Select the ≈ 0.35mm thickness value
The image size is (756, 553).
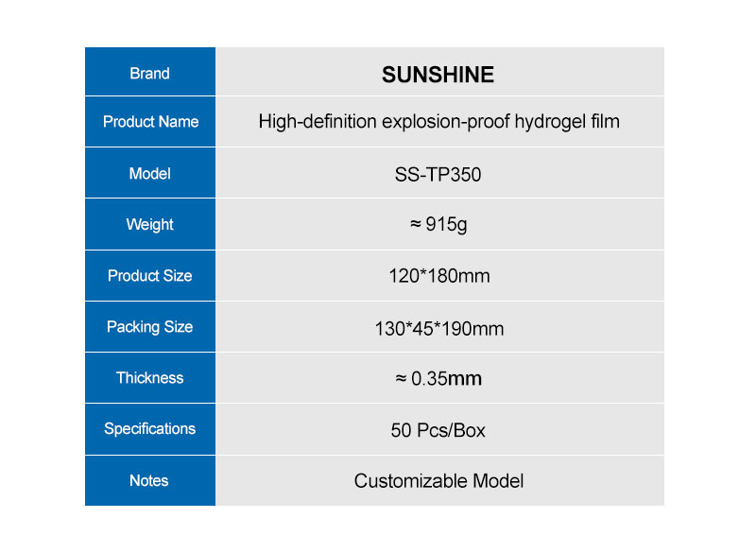[438, 379]
